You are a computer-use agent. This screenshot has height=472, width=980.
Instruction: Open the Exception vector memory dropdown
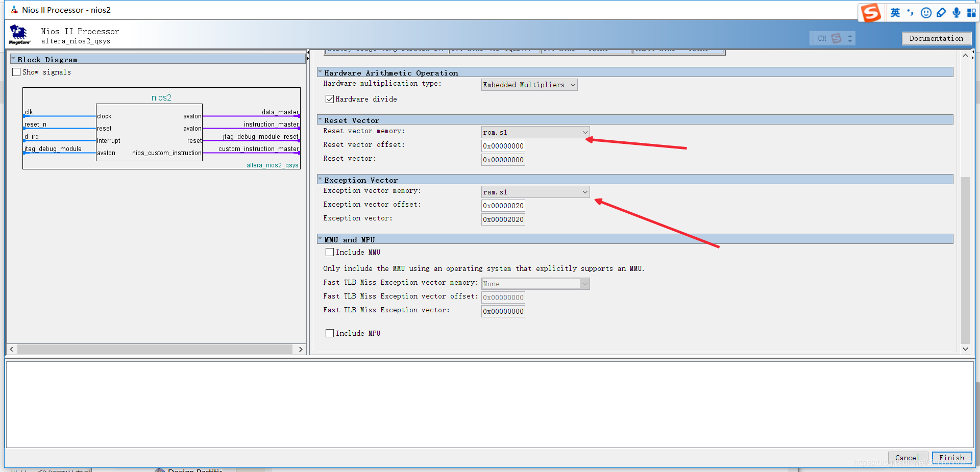coord(535,192)
